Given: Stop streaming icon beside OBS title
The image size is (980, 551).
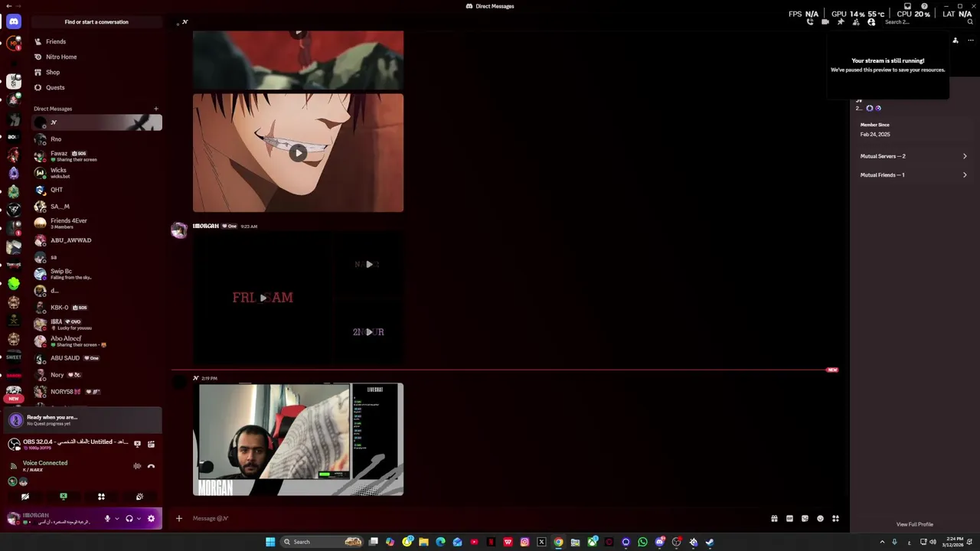Looking at the screenshot, I should tap(137, 444).
